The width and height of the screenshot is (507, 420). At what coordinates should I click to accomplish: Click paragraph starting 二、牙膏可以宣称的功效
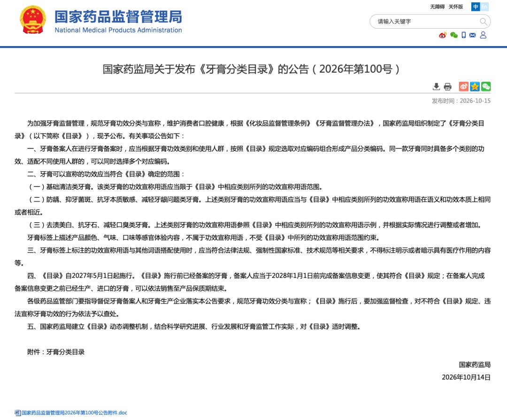(106, 174)
